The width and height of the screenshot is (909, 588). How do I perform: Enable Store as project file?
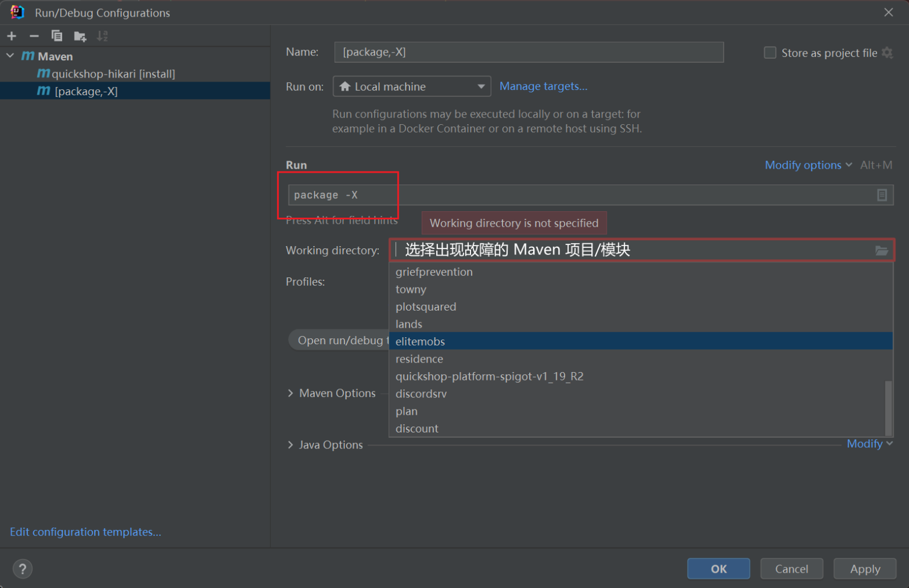pyautogui.click(x=770, y=53)
